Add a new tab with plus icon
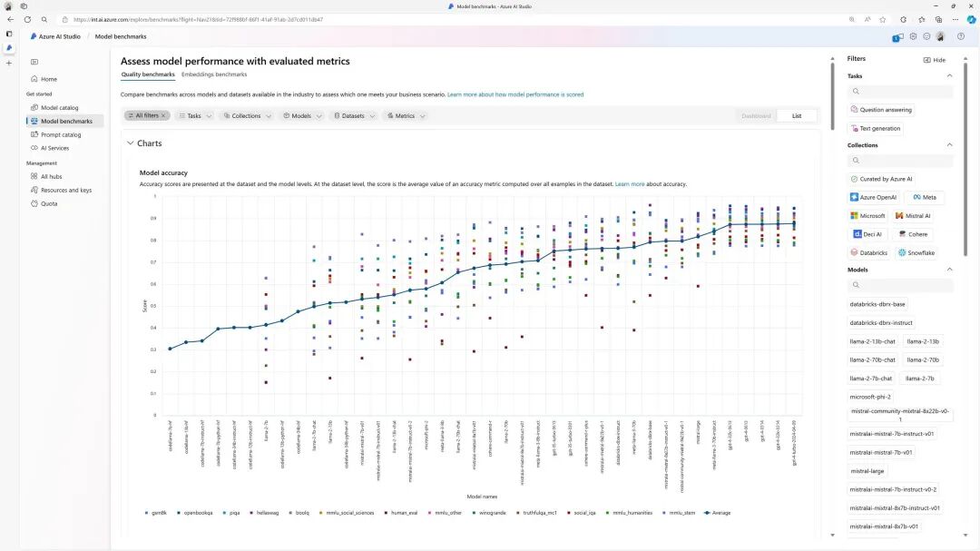The image size is (980, 551). [9, 64]
